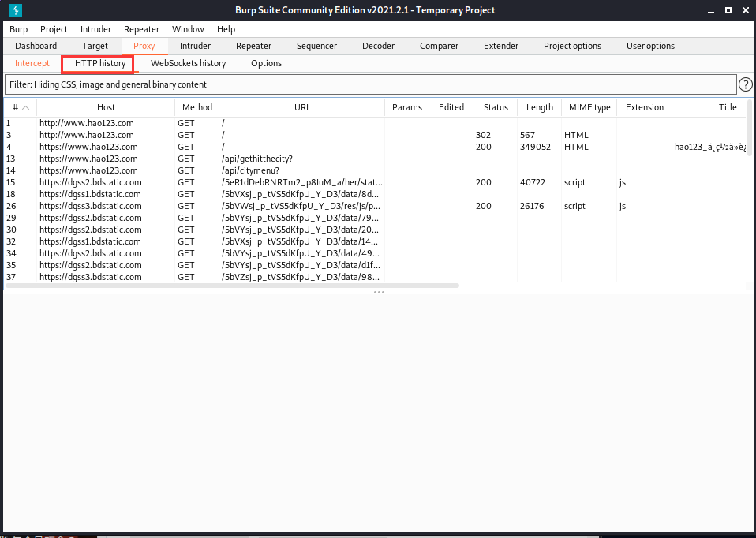Screen dimensions: 756x538
Task: Select history row number 32
Action: [x=376, y=241]
